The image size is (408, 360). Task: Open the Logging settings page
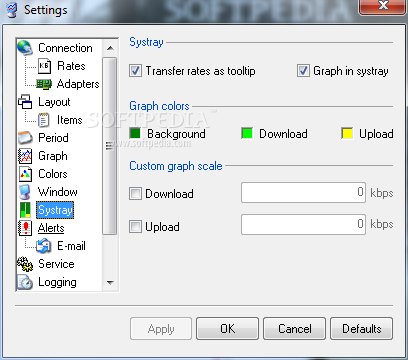pos(57,282)
